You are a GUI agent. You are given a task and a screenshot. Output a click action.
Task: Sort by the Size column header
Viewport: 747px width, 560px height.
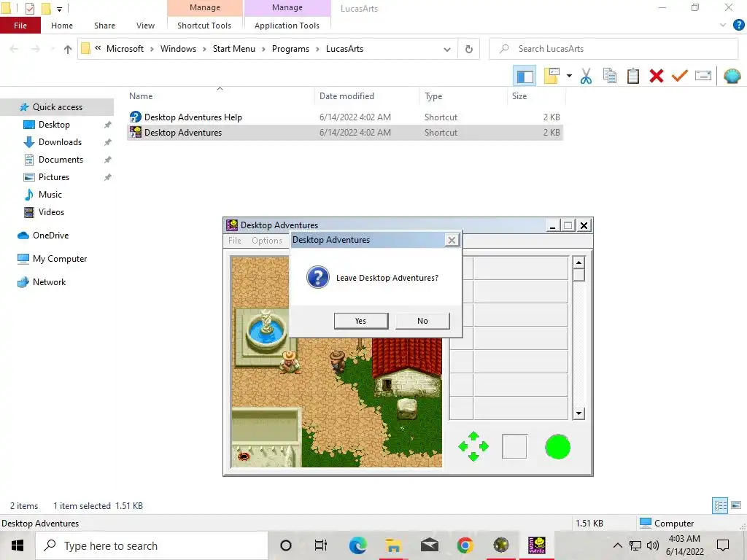tap(519, 96)
